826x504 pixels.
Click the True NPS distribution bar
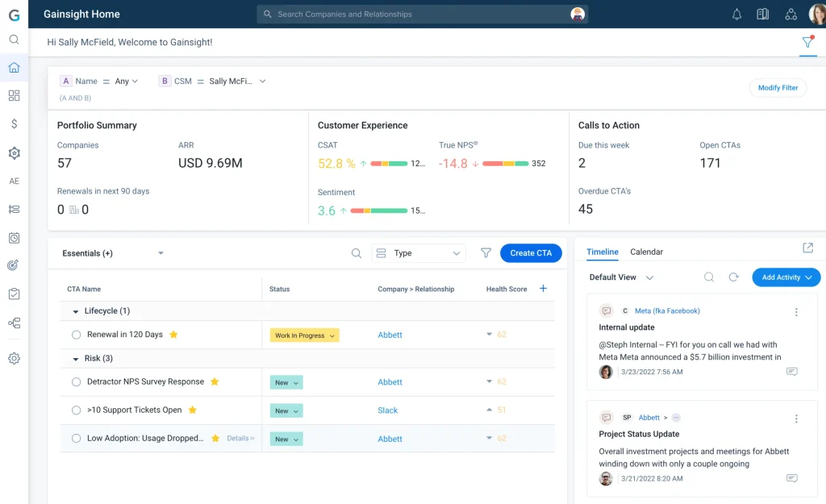[505, 163]
